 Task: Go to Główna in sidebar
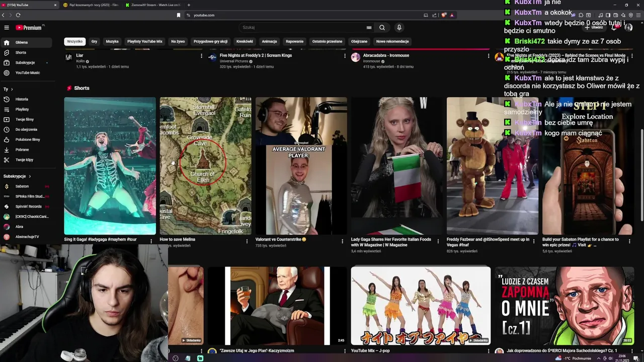click(x=26, y=42)
